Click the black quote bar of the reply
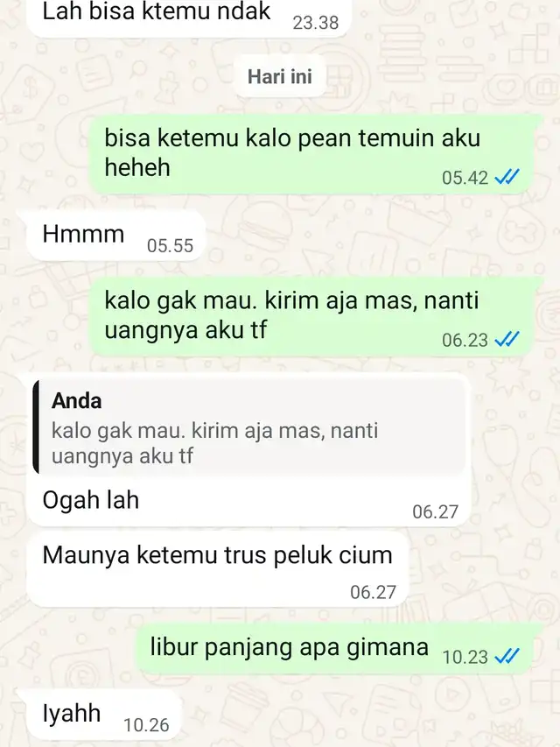 point(36,427)
